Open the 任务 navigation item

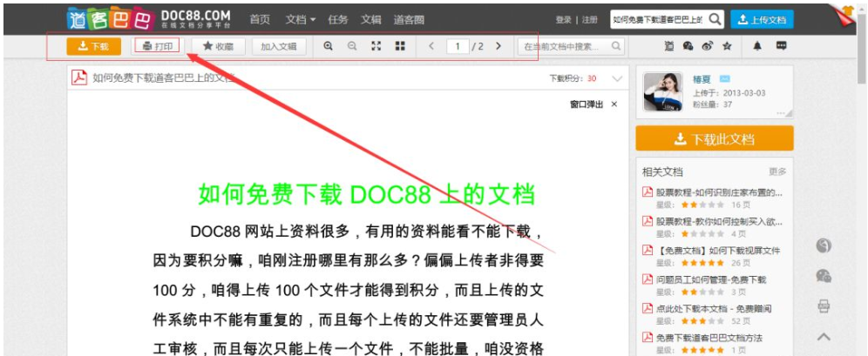pyautogui.click(x=337, y=19)
